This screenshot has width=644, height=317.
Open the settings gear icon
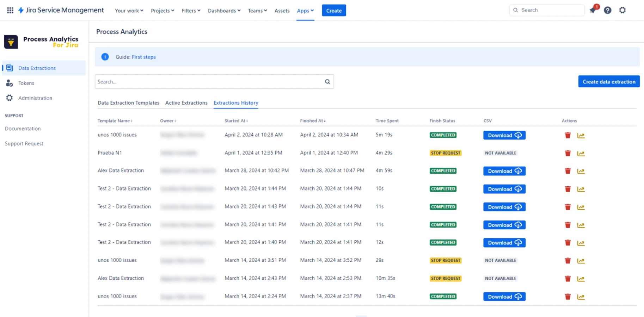point(622,10)
